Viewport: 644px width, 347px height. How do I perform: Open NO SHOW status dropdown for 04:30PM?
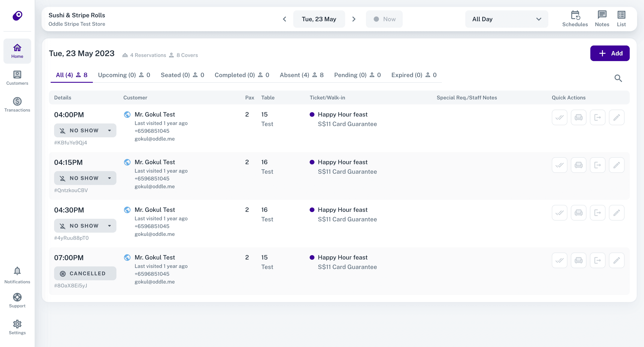tap(85, 226)
